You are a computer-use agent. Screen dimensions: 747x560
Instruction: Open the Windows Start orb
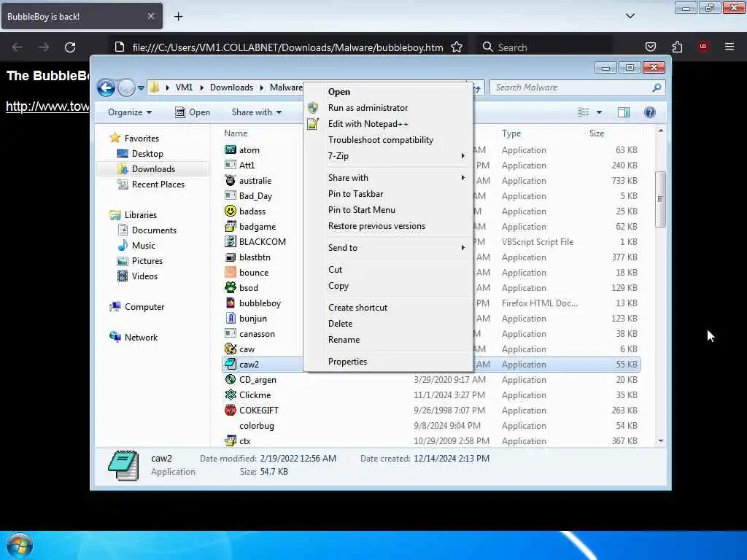[20, 545]
